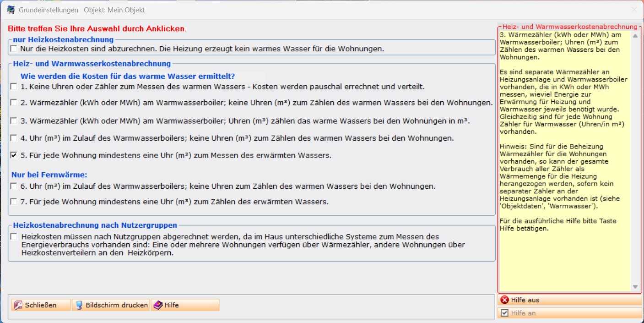This screenshot has height=323, width=644.
Task: Click the Schließen button's icon
Action: (18, 305)
